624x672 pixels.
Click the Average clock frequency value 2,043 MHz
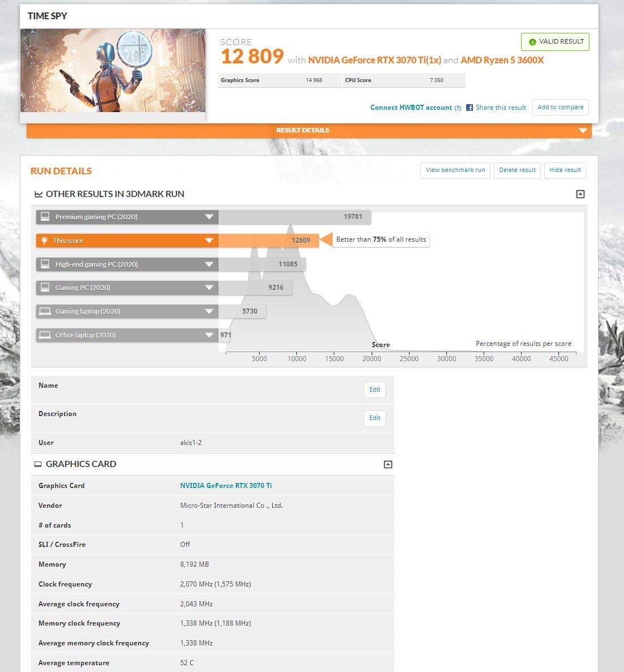coord(196,604)
